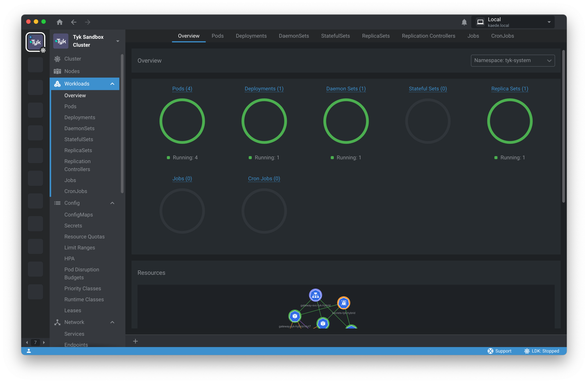Screen dimensions: 588x383
Task: Go to next hotbar with right arrow
Action: 44,342
